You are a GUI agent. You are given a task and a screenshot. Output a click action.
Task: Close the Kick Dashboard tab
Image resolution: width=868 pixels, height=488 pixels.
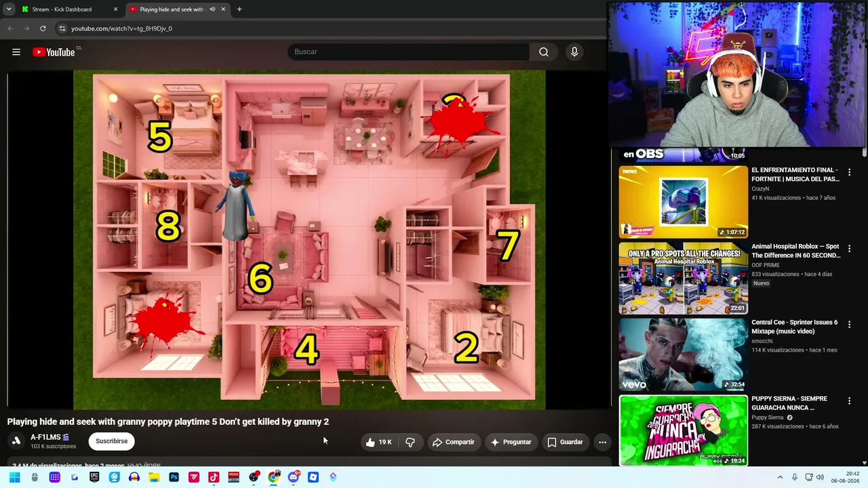(x=115, y=9)
